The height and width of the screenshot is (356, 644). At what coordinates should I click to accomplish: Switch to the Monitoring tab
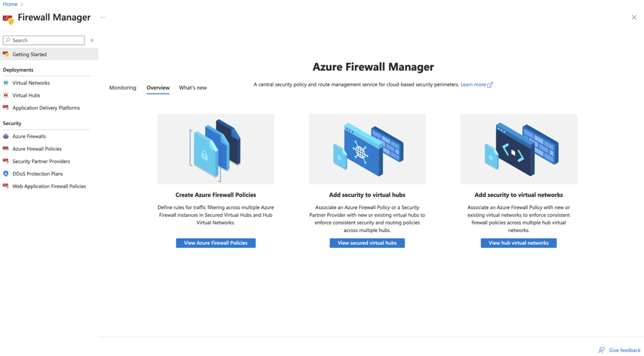(x=123, y=88)
